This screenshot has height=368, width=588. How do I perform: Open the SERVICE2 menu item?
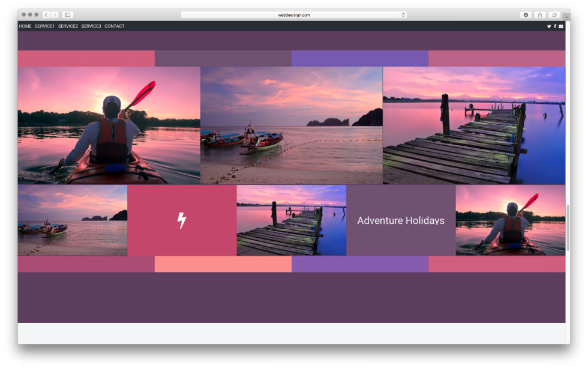point(68,26)
